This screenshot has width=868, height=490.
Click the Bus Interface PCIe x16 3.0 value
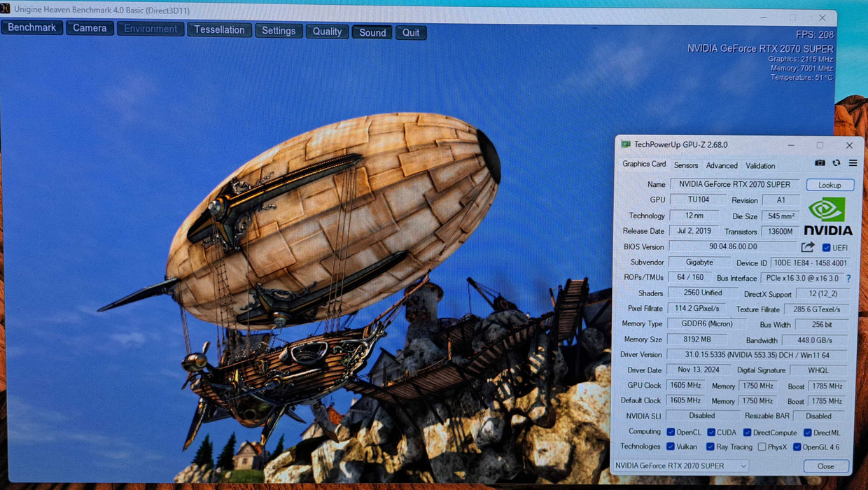[802, 279]
